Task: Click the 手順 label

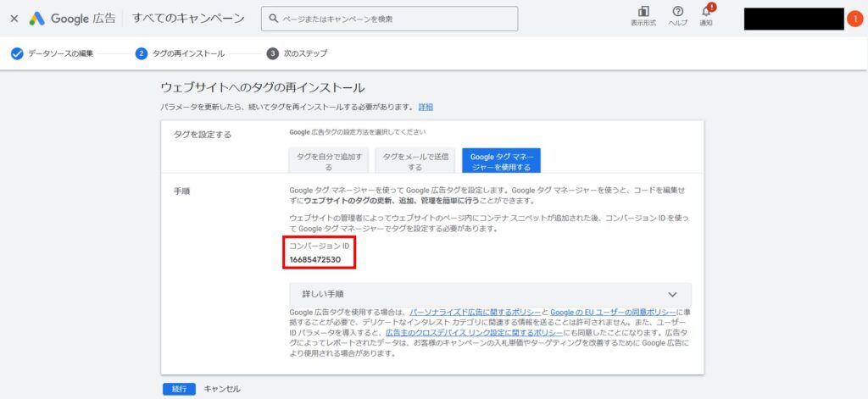Action: click(181, 191)
